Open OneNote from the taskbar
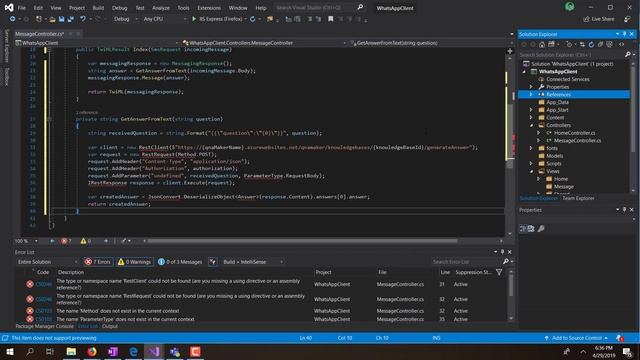Screen dimensions: 640x360 pos(113,351)
